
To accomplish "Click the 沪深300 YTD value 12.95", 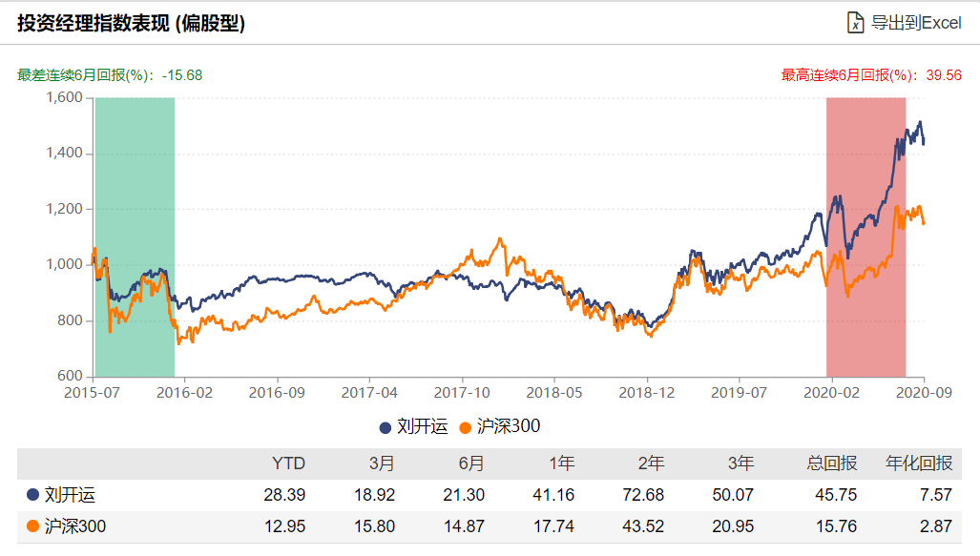I will point(284,526).
